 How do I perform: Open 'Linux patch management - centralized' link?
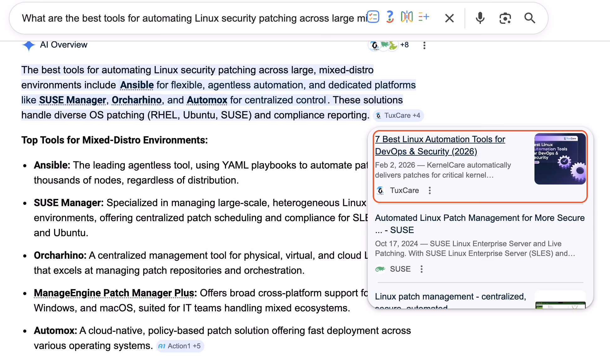(450, 301)
